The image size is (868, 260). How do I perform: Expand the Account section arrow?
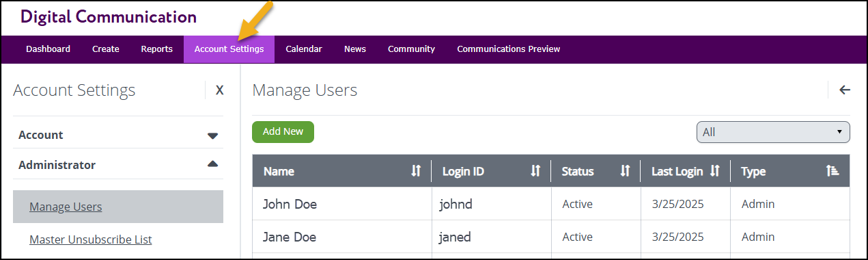pyautogui.click(x=212, y=135)
